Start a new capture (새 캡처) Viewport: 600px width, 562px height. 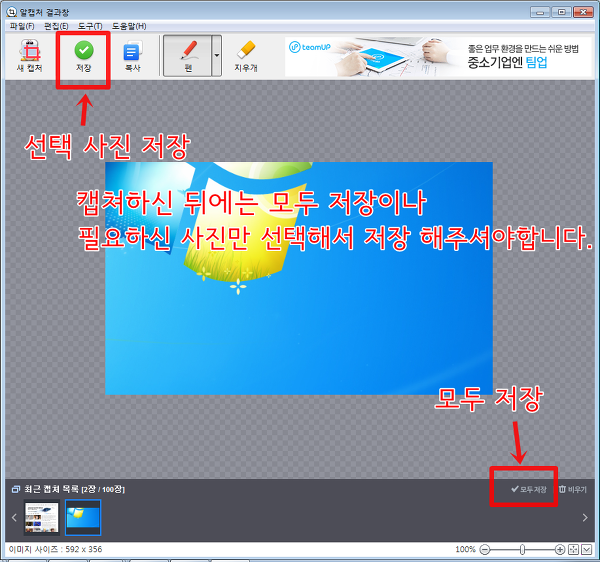29,56
